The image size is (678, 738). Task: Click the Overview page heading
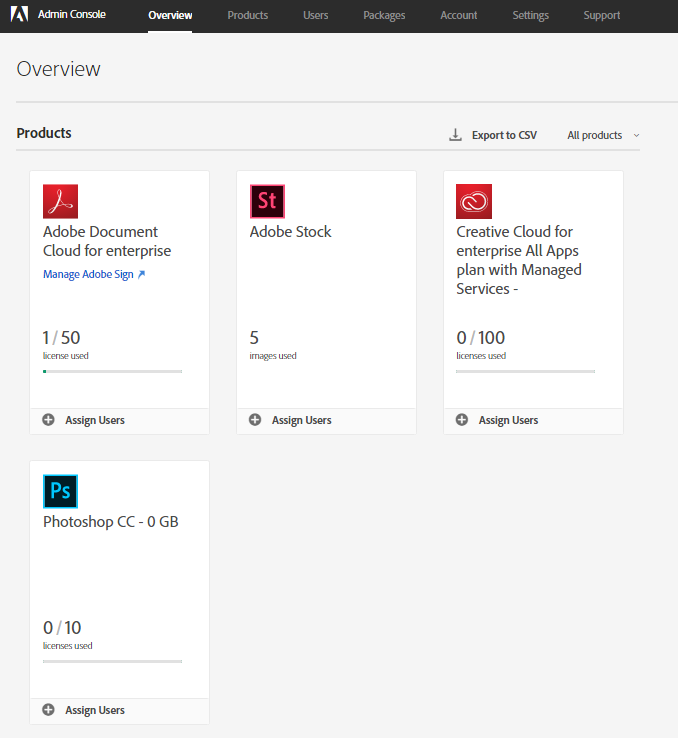(58, 69)
